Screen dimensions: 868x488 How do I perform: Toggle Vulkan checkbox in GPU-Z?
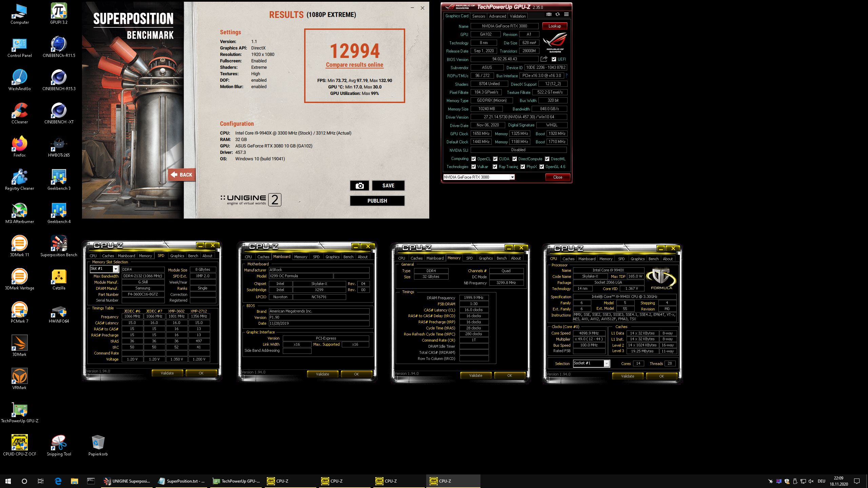click(474, 167)
